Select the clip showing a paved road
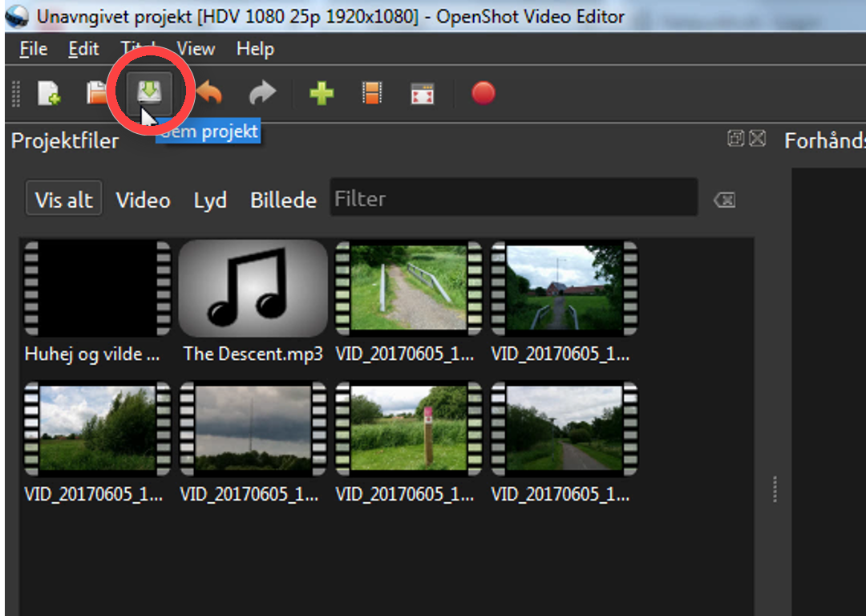This screenshot has width=866, height=616. [565, 428]
